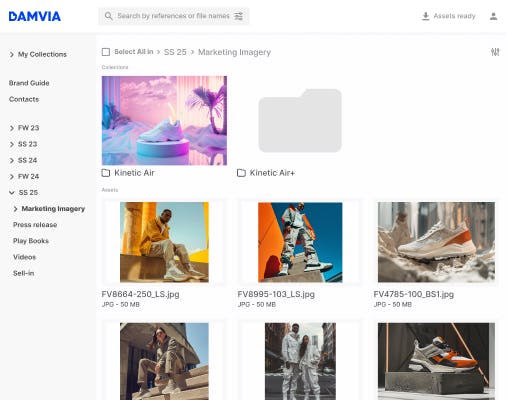Open Sell-in section
Viewport: 507px width, 400px height.
23,273
